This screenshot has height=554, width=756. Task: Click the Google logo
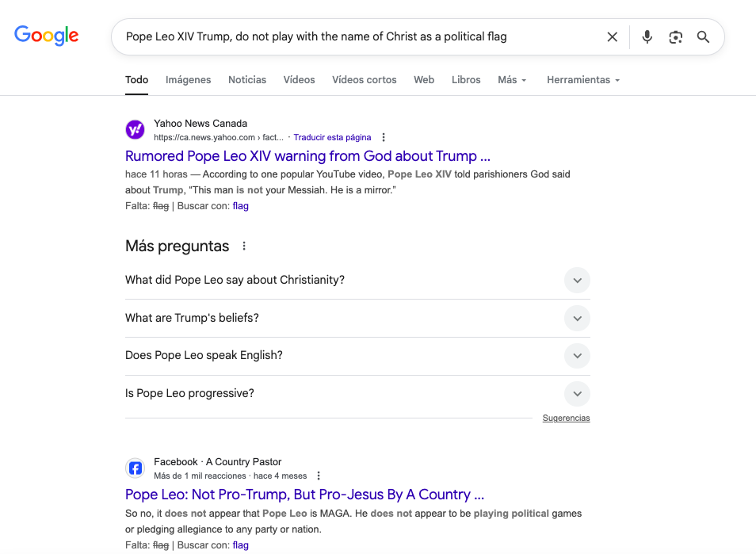coord(47,36)
